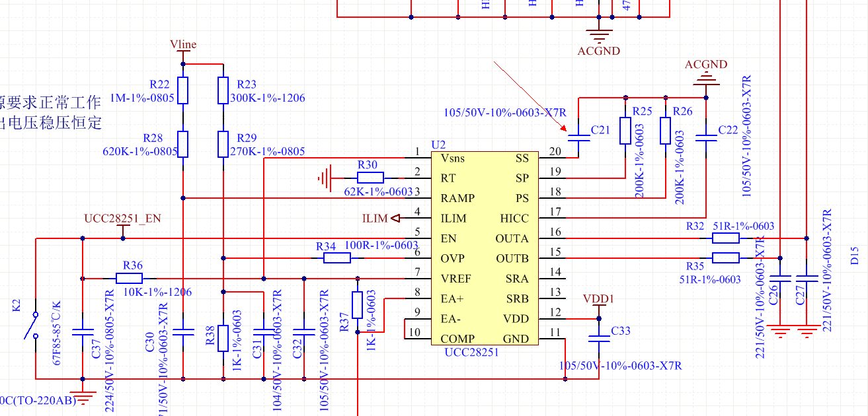Click the VREF pin name on U2
This screenshot has width=868, height=416.
click(x=455, y=279)
